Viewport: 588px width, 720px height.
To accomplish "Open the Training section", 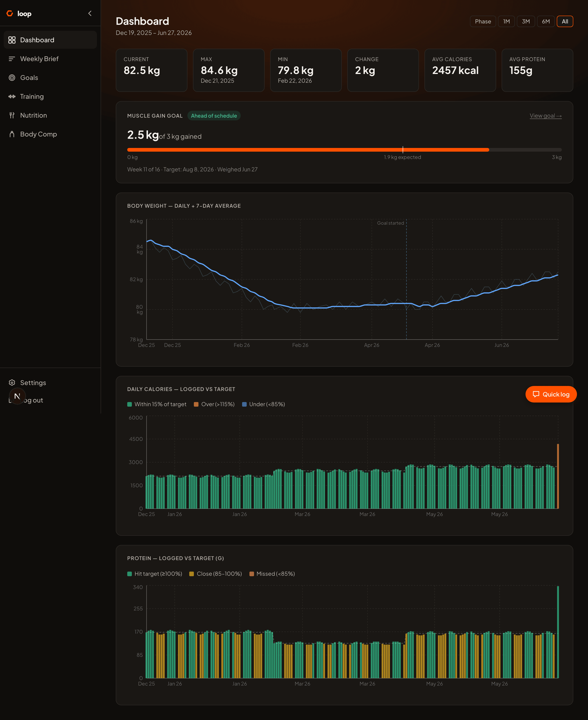I will tap(50, 96).
